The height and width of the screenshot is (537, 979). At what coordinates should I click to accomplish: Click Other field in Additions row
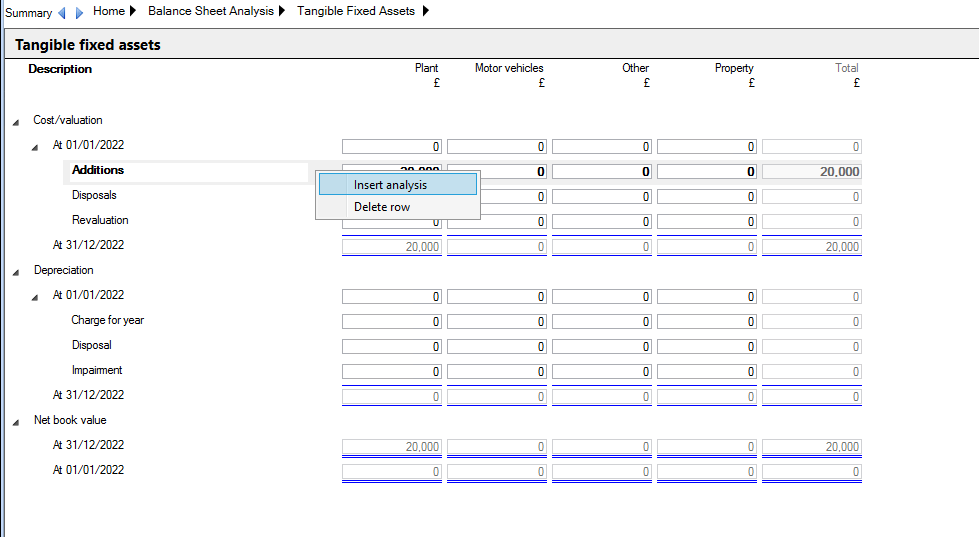tap(602, 172)
